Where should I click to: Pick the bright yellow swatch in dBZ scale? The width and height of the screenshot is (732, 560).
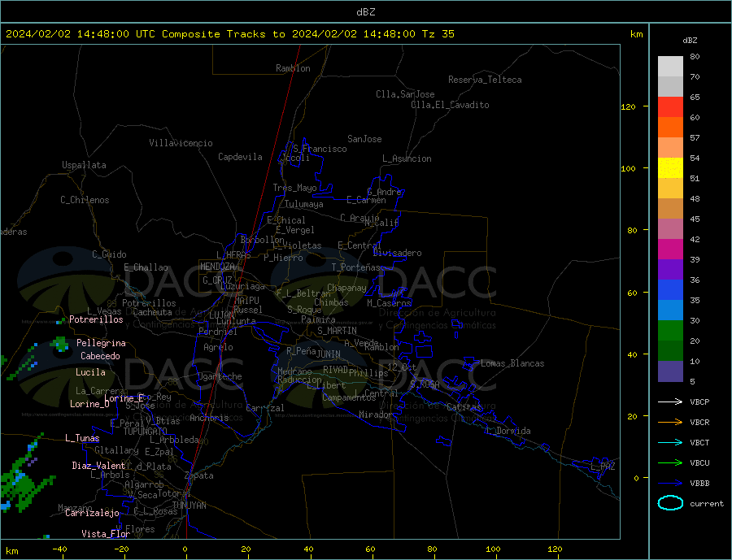click(670, 168)
